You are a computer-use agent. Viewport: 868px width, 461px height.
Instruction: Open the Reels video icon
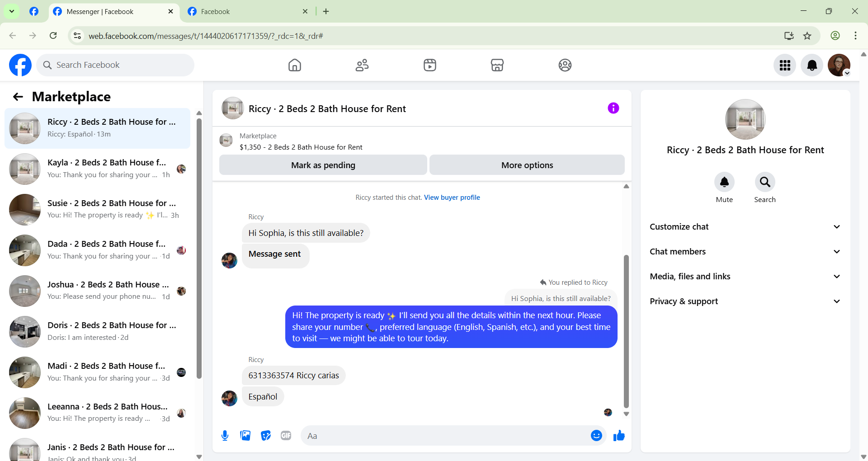(x=430, y=65)
